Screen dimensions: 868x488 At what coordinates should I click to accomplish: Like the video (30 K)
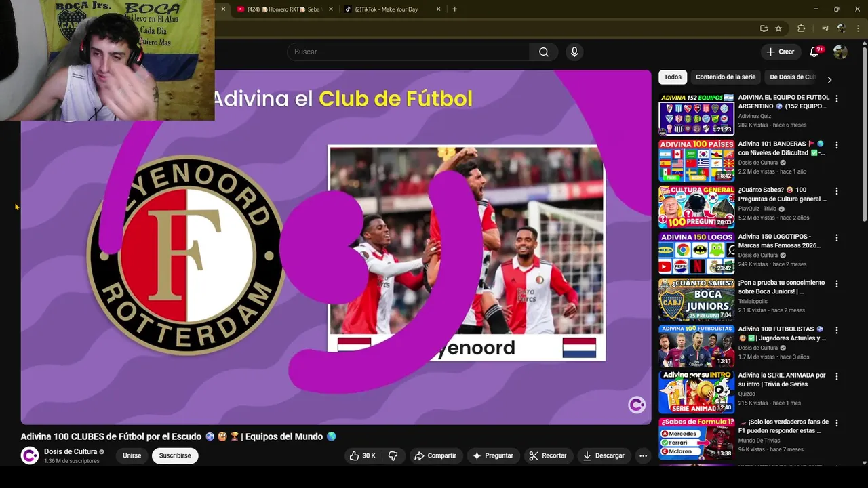coord(362,455)
